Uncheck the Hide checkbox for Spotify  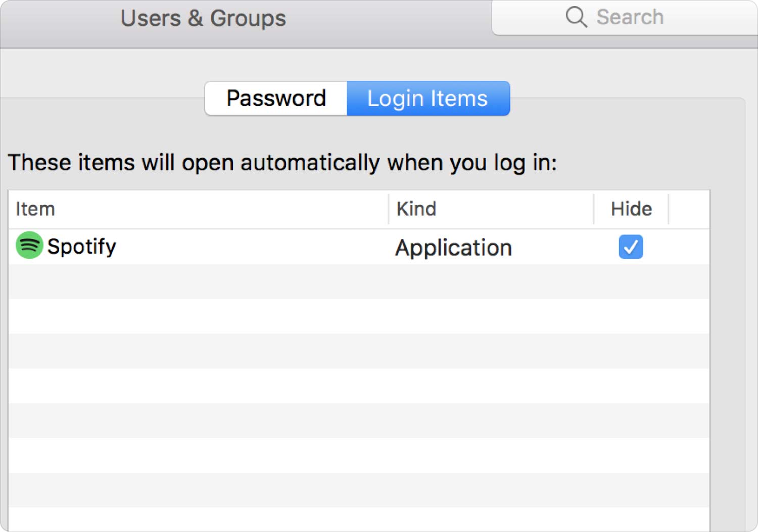point(631,247)
